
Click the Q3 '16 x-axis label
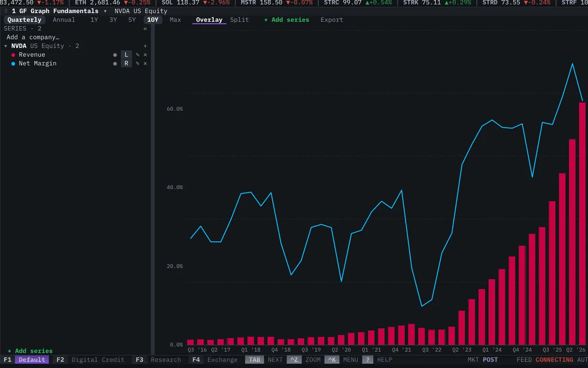pyautogui.click(x=197, y=350)
